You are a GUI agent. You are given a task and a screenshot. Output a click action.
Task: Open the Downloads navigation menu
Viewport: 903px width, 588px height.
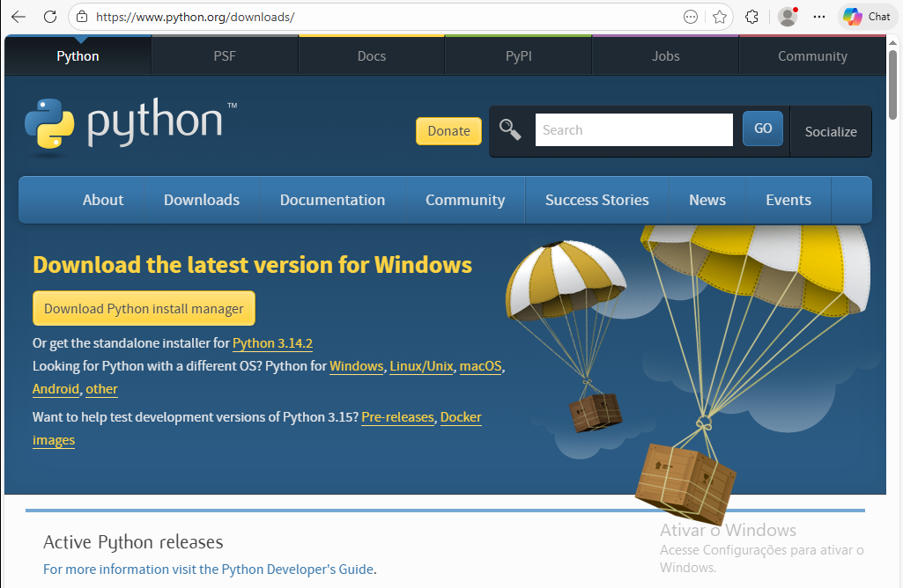click(x=201, y=200)
